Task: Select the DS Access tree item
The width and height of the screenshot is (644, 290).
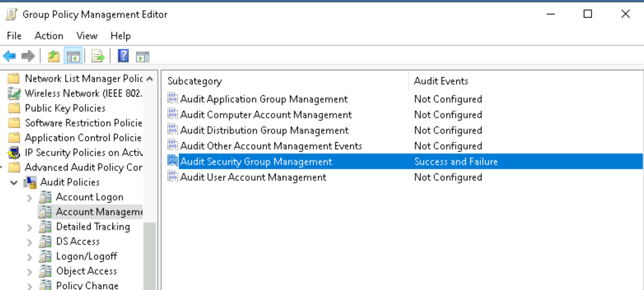Action: point(78,241)
